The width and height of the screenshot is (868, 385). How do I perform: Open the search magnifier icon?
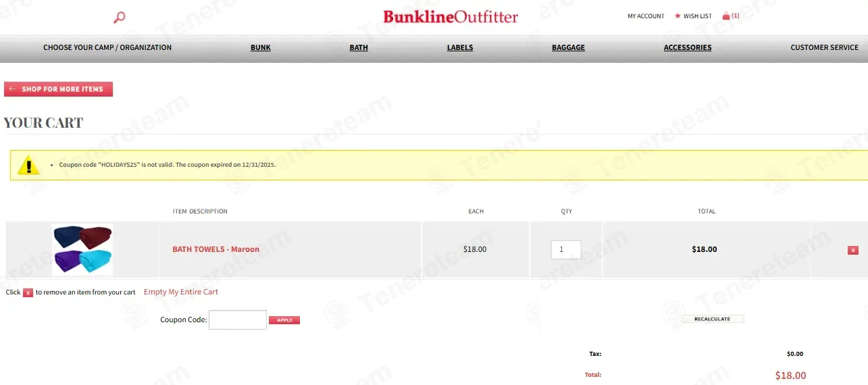point(120,17)
